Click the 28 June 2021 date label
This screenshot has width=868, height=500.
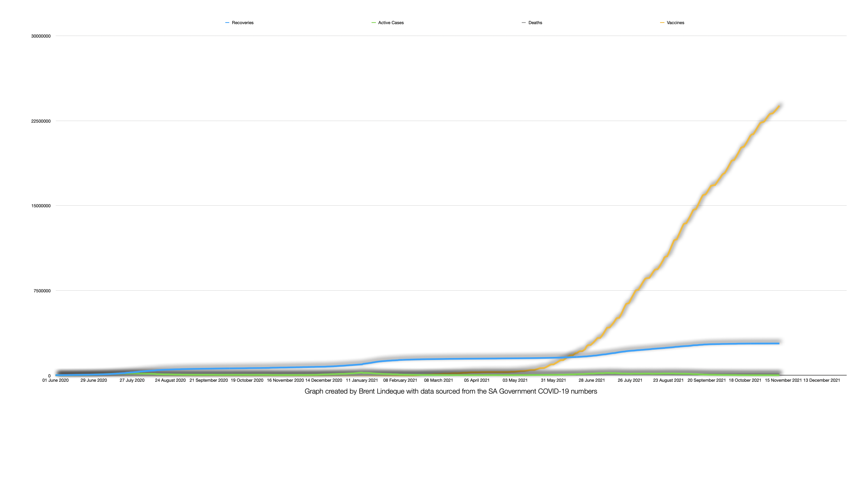pos(592,381)
